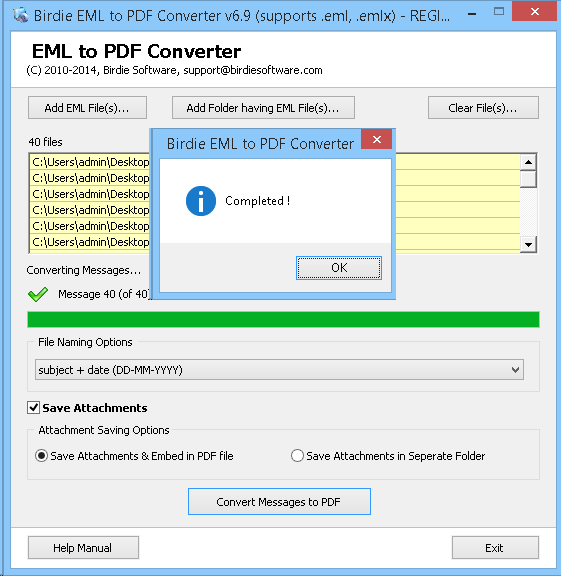Select Save Attachments in Seperate Folder option
This screenshot has width=561, height=576.
[x=297, y=456]
